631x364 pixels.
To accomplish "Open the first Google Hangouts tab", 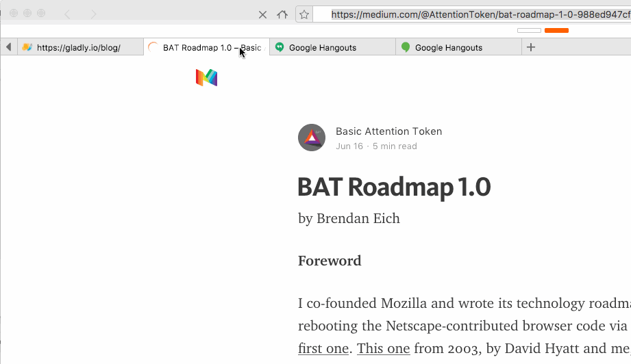I will coord(333,47).
